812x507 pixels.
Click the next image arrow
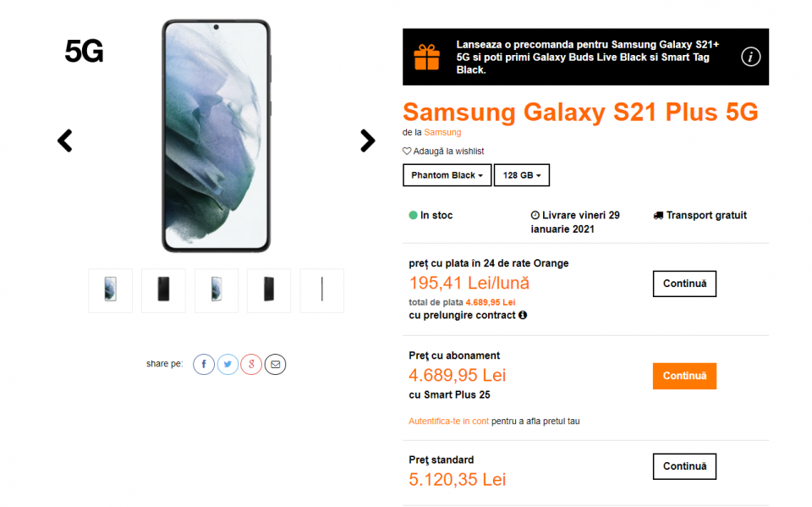point(367,141)
